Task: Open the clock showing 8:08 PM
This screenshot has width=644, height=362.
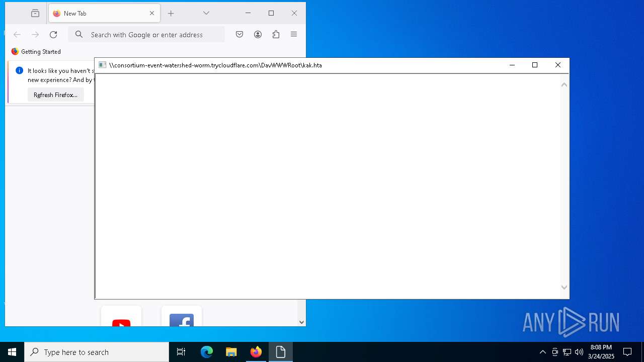Action: coord(601,352)
